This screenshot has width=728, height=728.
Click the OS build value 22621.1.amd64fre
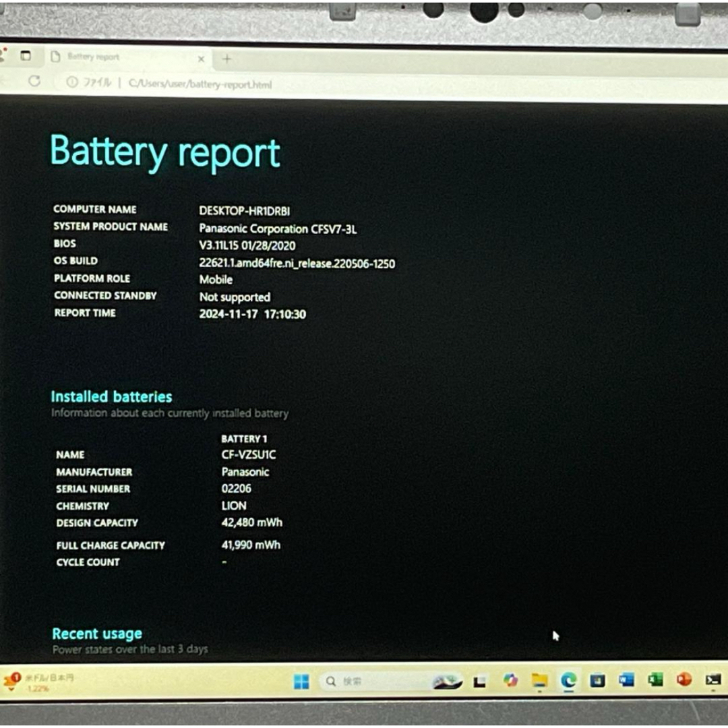[297, 264]
